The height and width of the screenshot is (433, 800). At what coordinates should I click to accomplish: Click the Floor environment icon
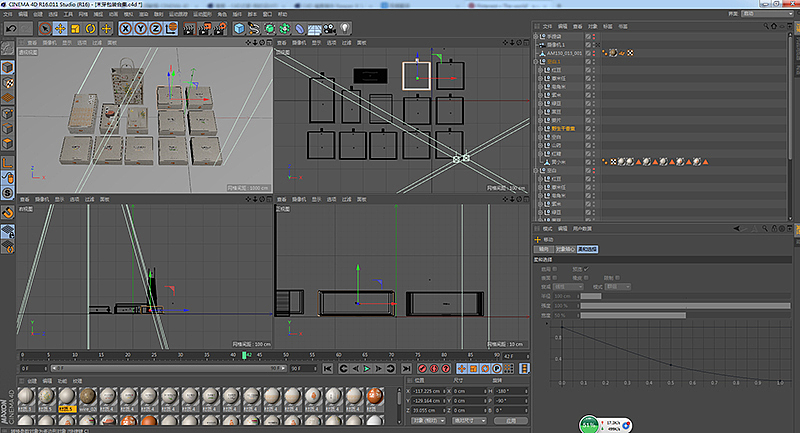(315, 29)
